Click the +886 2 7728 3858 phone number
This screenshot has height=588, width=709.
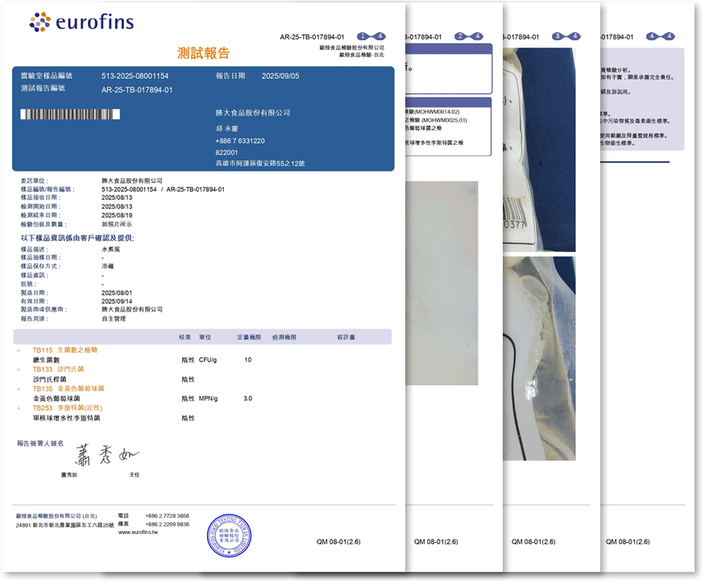(167, 516)
